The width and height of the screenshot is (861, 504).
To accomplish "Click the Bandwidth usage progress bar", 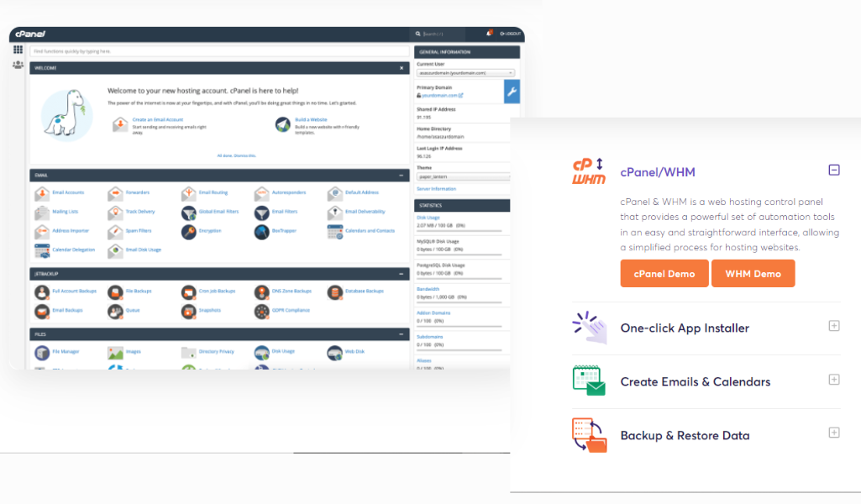I will click(x=459, y=302).
